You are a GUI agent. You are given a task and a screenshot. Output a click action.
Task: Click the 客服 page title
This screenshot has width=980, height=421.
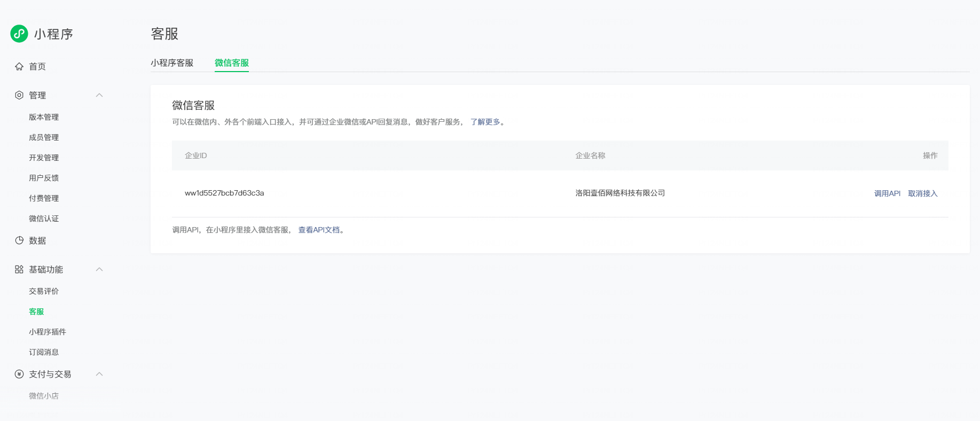[164, 34]
